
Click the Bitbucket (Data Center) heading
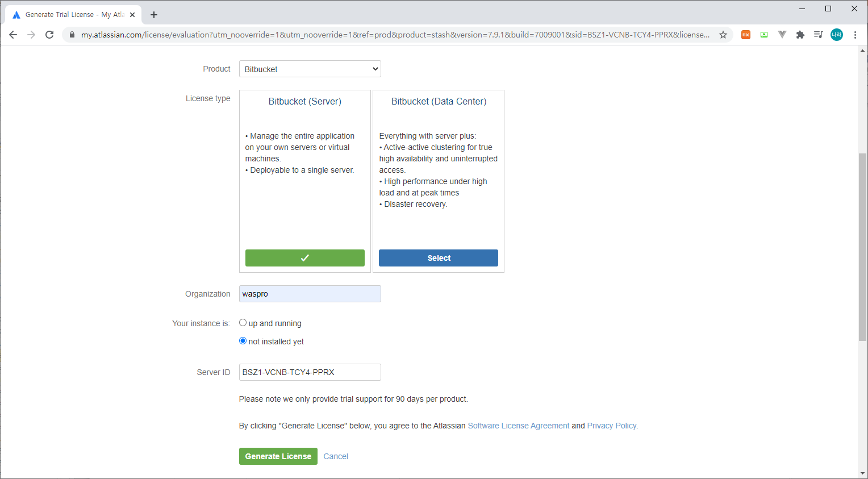pyautogui.click(x=439, y=101)
